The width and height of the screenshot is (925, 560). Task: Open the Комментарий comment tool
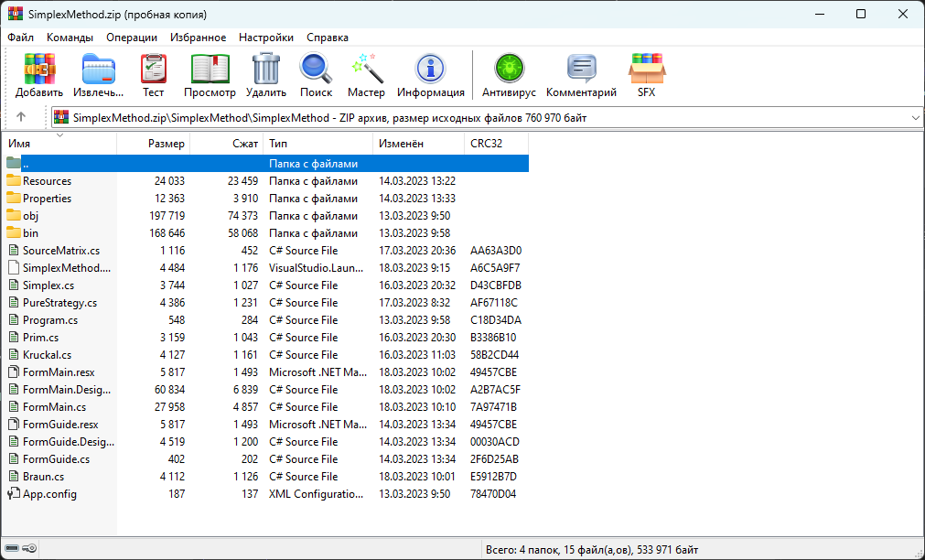(x=581, y=75)
